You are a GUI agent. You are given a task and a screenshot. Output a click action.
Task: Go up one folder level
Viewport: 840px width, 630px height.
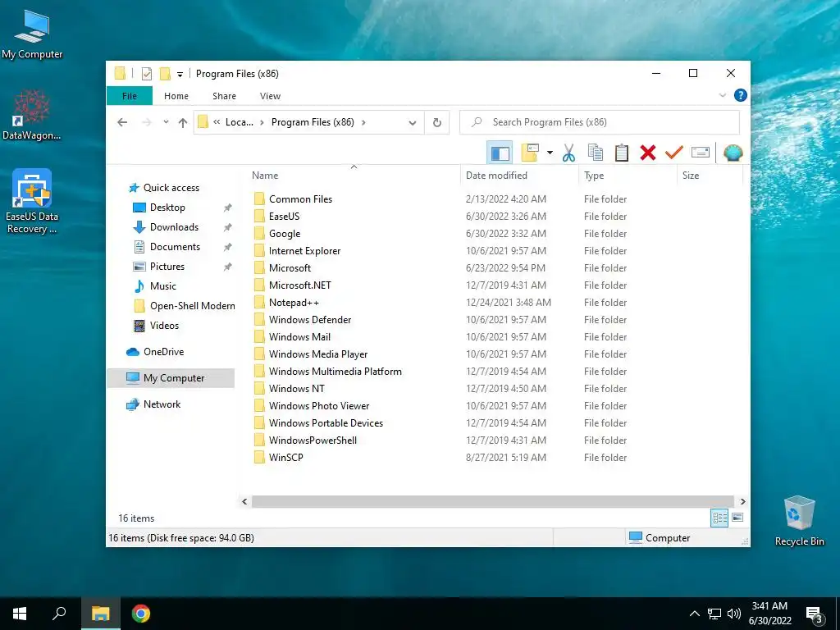(x=183, y=123)
